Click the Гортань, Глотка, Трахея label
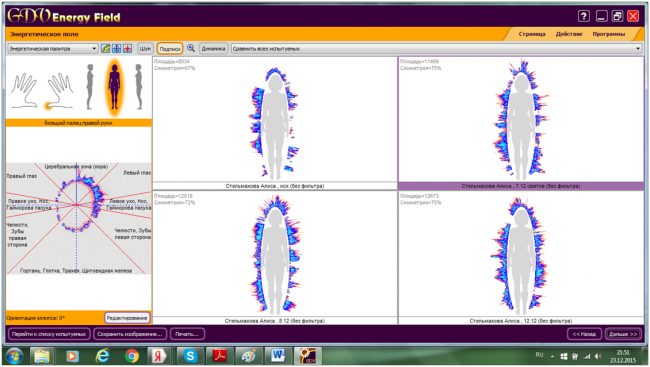The image size is (650, 367). tap(76, 271)
